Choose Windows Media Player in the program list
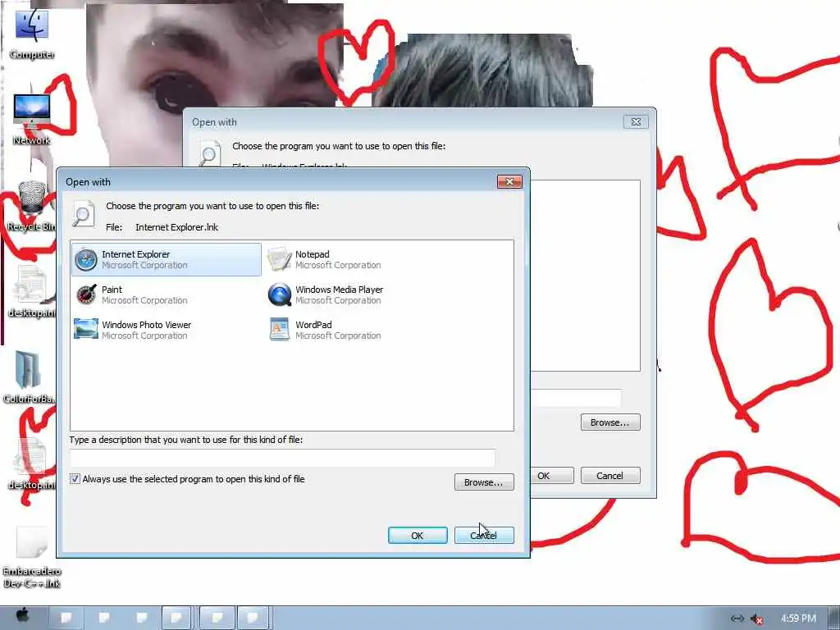The width and height of the screenshot is (840, 630). pyautogui.click(x=325, y=294)
